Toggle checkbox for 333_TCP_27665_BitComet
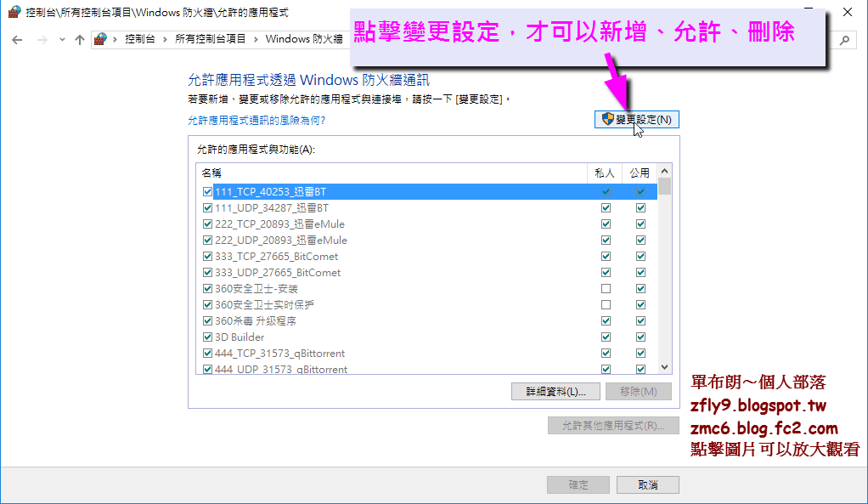The width and height of the screenshot is (868, 504). click(x=207, y=257)
